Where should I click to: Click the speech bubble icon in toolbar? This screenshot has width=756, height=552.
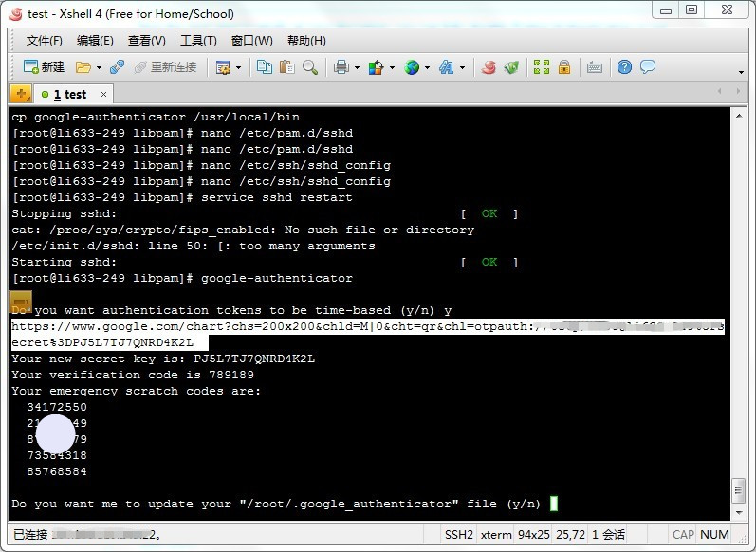tap(648, 67)
